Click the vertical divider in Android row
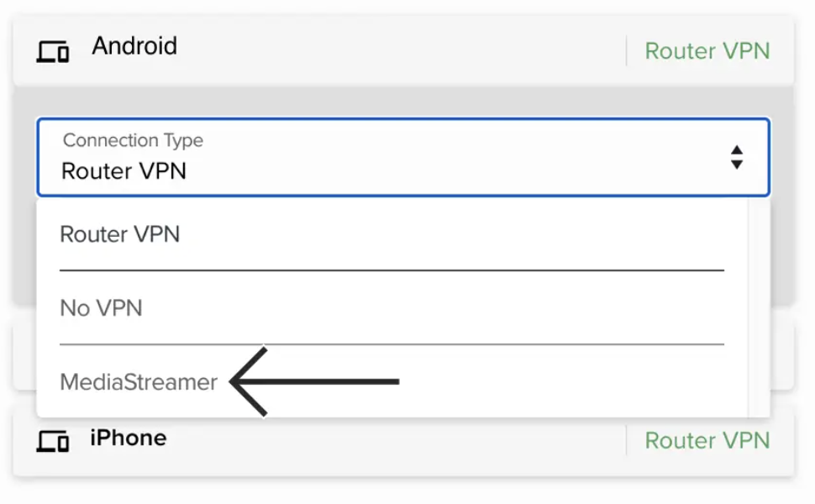The height and width of the screenshot is (504, 815). [627, 51]
